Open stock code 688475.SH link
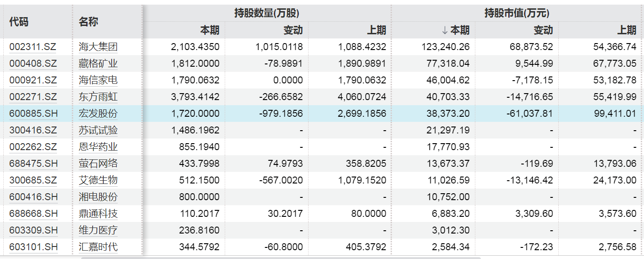 [x=33, y=164]
